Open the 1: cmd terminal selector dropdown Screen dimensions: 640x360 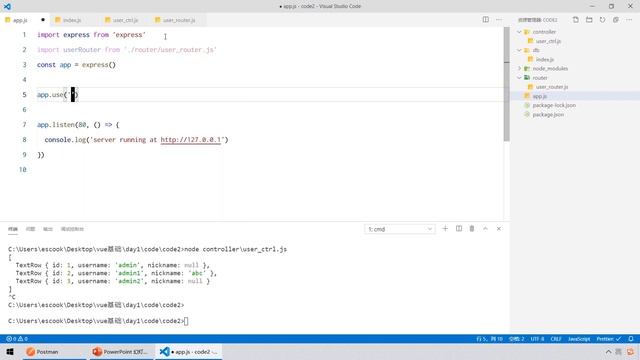(x=400, y=229)
